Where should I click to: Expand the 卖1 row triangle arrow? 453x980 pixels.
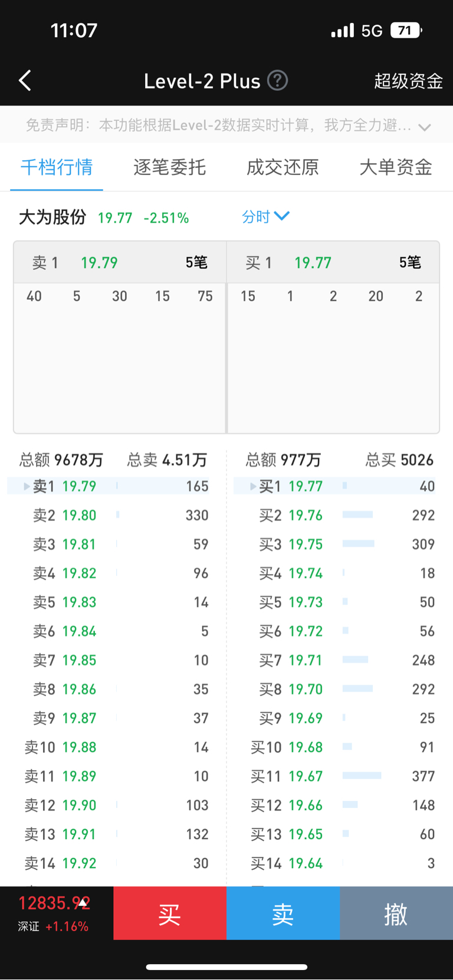click(x=27, y=486)
